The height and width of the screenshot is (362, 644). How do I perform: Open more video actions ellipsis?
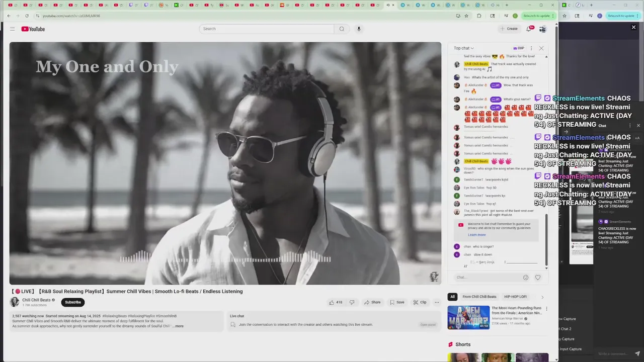coord(437,302)
